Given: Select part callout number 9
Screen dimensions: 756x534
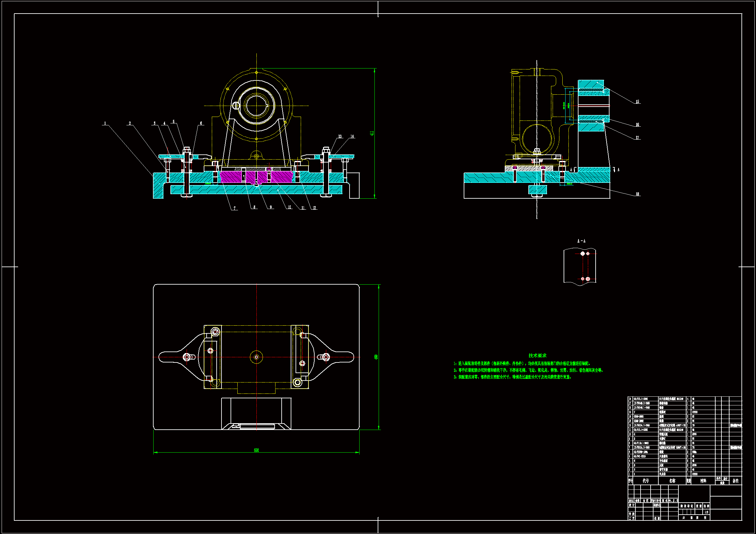Looking at the screenshot, I should [x=271, y=207].
